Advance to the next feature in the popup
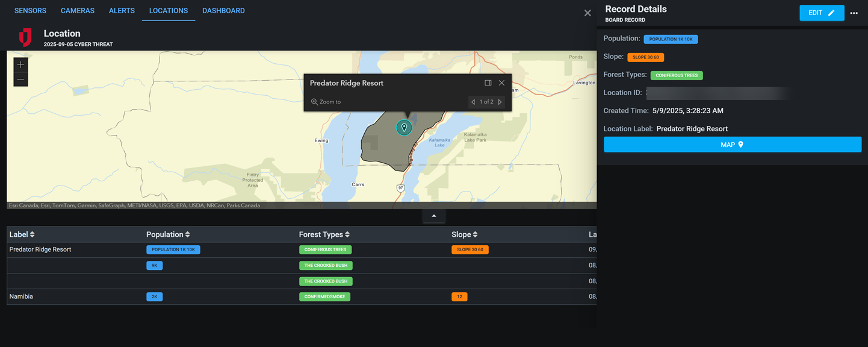Screen dimensions: 868x347 coord(500,102)
